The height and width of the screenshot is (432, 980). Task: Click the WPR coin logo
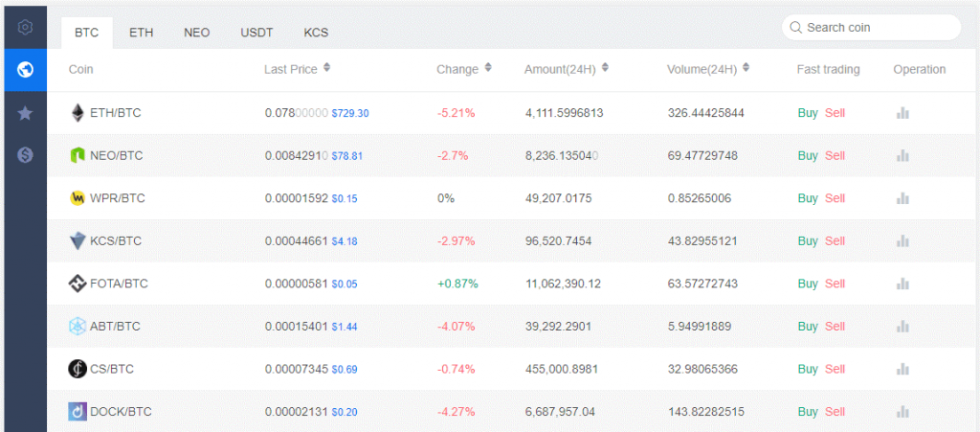[77, 198]
